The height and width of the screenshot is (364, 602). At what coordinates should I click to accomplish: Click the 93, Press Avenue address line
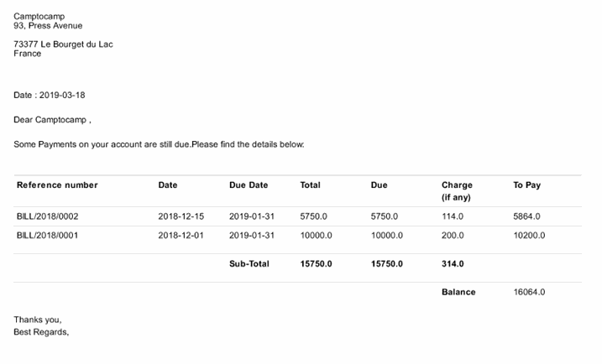(x=48, y=25)
